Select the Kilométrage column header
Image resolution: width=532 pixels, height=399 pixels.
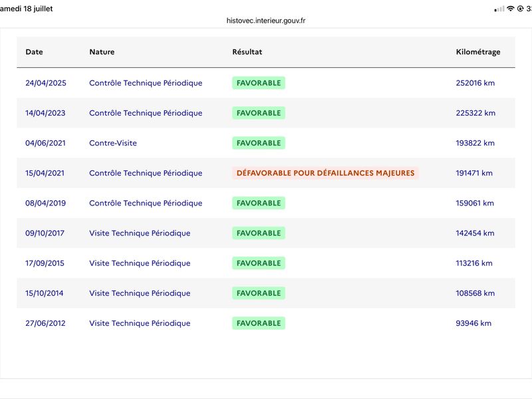[x=477, y=52]
